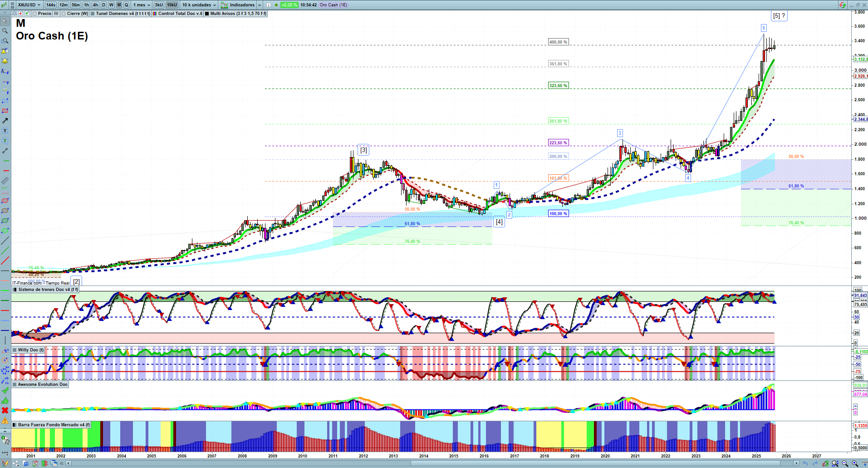Click the 223,60 % Fibonacci level label
868x468 pixels.
pyautogui.click(x=558, y=143)
